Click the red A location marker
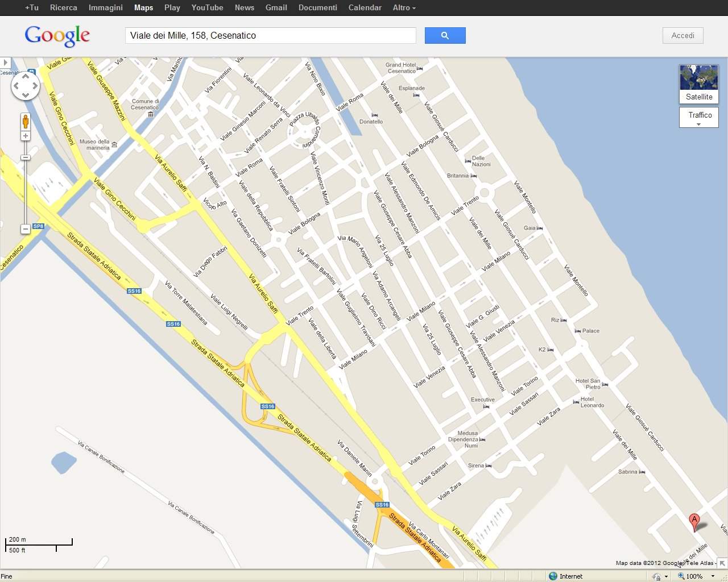Viewport: 728px width, 582px height. click(x=694, y=522)
